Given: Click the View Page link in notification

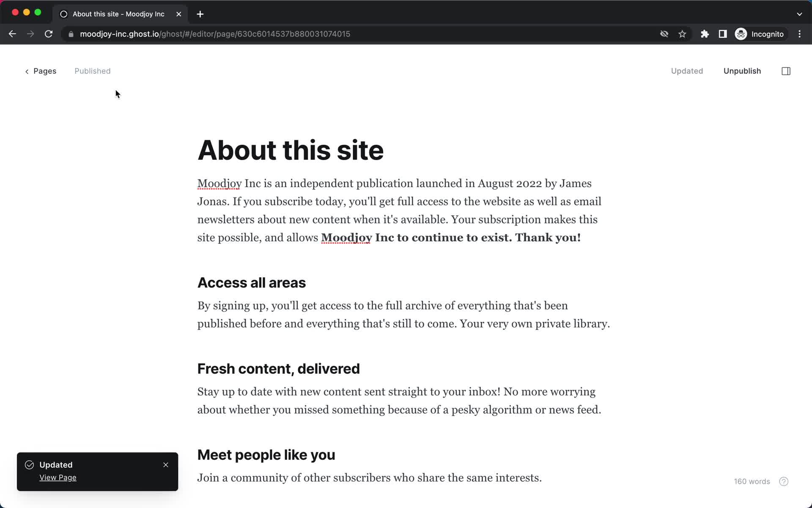Looking at the screenshot, I should tap(58, 477).
